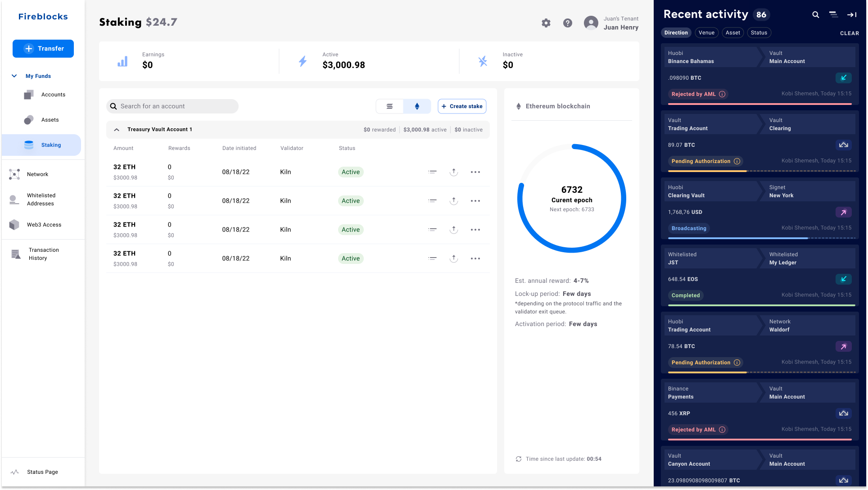Viewport: 868px width, 490px height.
Task: Click the Earnings $0 summary card
Action: [x=189, y=61]
